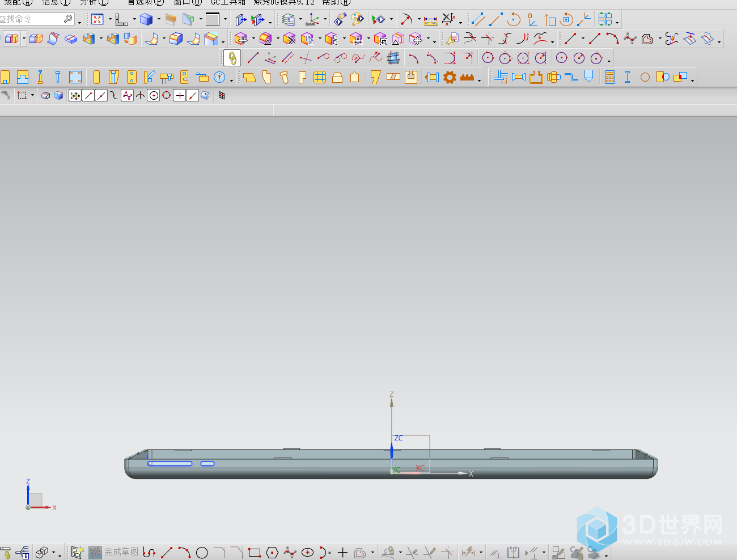737x560 pixels.
Task: Click the circle by three points icon
Action: click(488, 58)
